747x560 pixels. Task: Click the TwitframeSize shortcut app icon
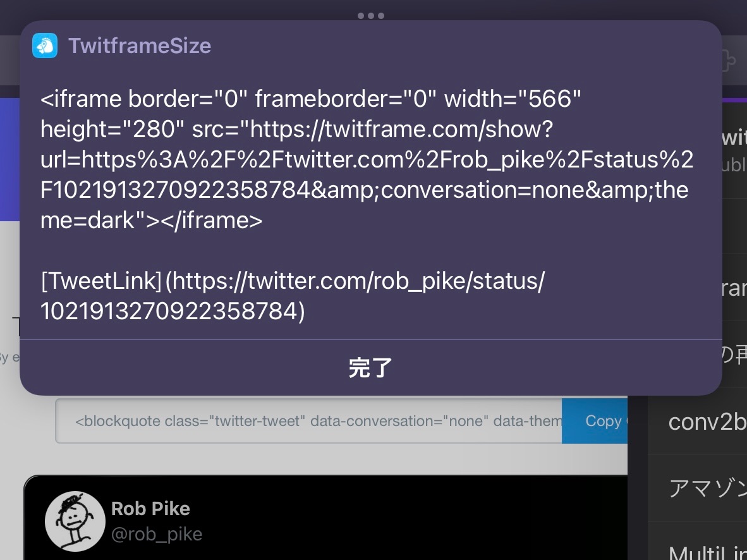pos(45,46)
